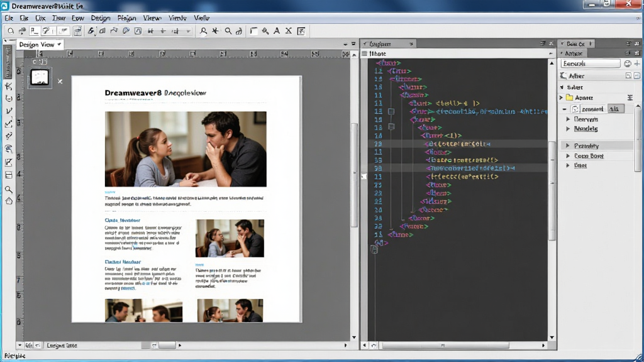
Task: Open the Design menu
Action: (101, 18)
